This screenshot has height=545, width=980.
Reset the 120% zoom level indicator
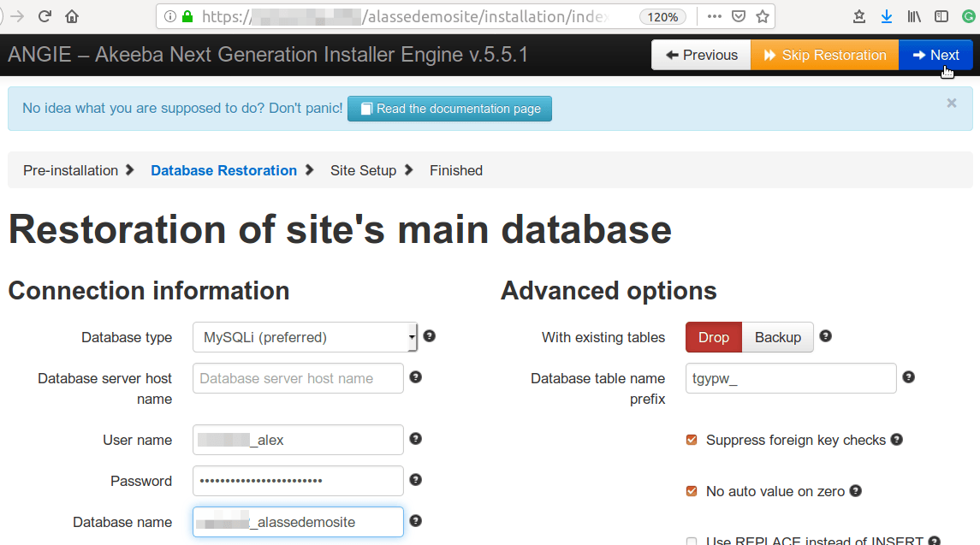click(662, 17)
